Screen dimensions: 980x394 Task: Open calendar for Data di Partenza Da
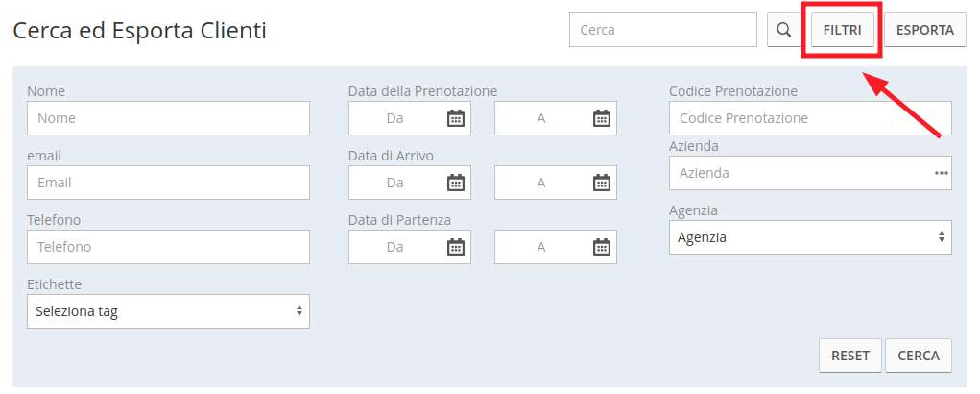(x=456, y=247)
